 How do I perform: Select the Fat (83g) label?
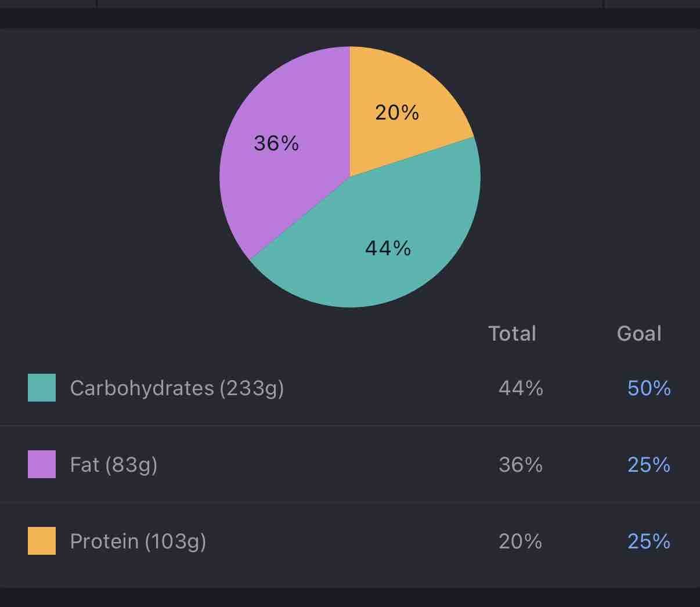pyautogui.click(x=114, y=464)
